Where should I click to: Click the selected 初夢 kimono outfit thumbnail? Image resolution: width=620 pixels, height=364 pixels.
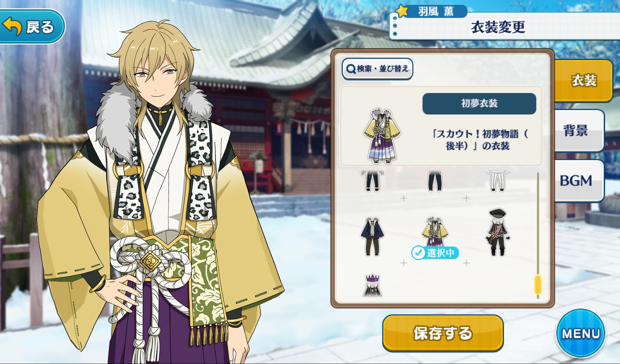[435, 232]
